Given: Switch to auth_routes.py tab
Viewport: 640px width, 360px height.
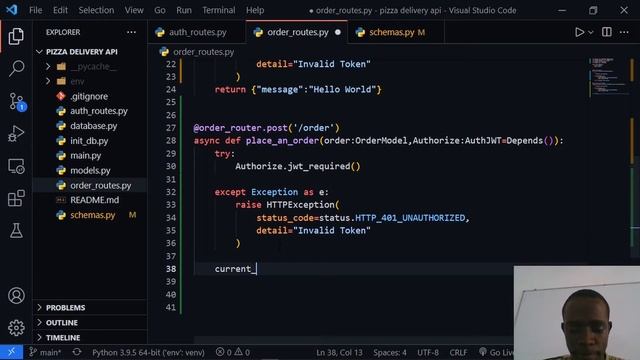Looking at the screenshot, I should 197,32.
